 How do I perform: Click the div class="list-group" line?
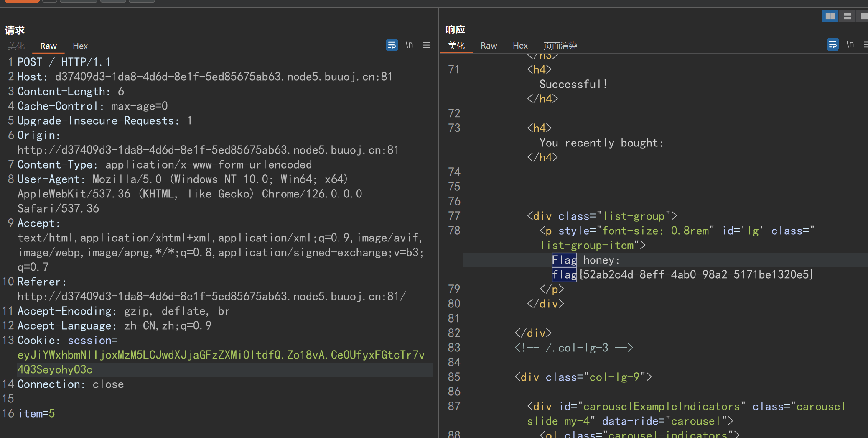coord(602,216)
